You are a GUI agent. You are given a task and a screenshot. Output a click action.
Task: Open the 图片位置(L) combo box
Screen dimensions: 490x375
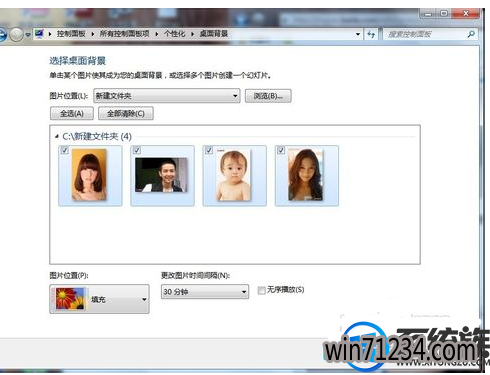tap(167, 96)
